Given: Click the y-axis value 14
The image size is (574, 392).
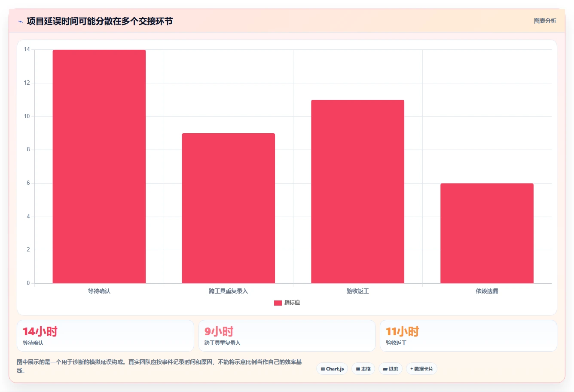Looking at the screenshot, I should pos(27,49).
